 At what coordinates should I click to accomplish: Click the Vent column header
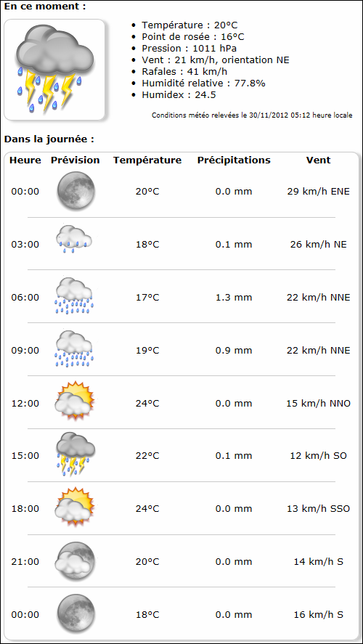click(x=318, y=160)
